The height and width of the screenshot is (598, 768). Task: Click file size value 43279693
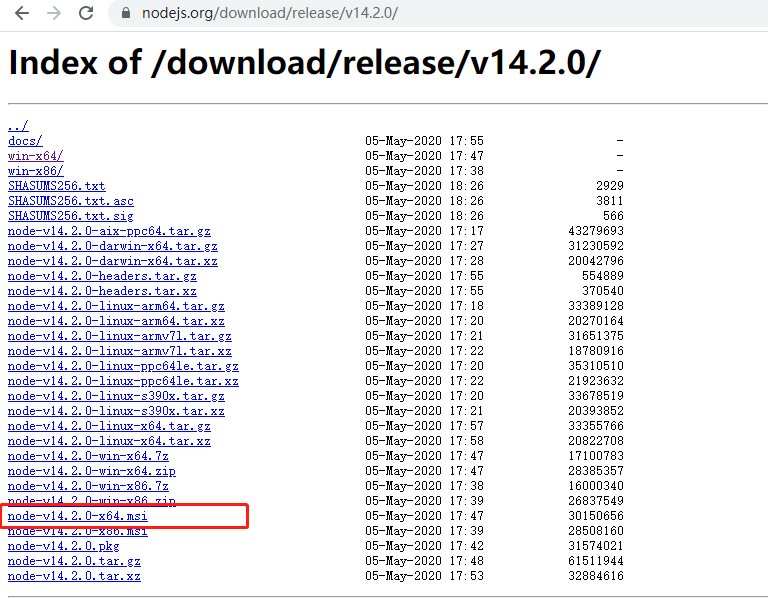point(596,231)
